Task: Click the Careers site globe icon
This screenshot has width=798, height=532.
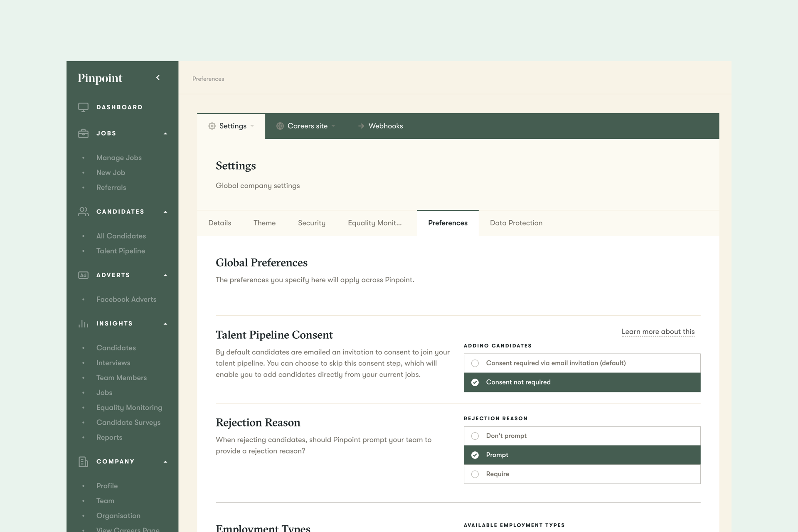Action: tap(280, 126)
